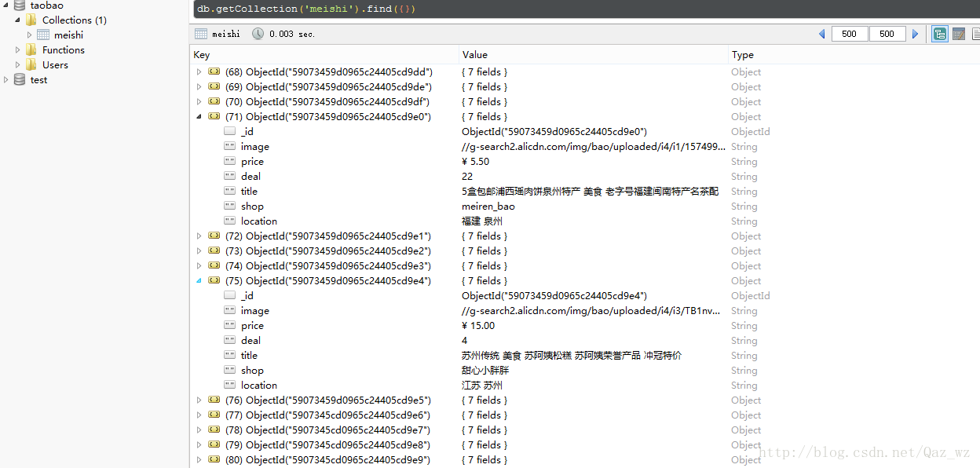Click document icon of row (73)
The height and width of the screenshot is (468, 980).
(x=214, y=250)
